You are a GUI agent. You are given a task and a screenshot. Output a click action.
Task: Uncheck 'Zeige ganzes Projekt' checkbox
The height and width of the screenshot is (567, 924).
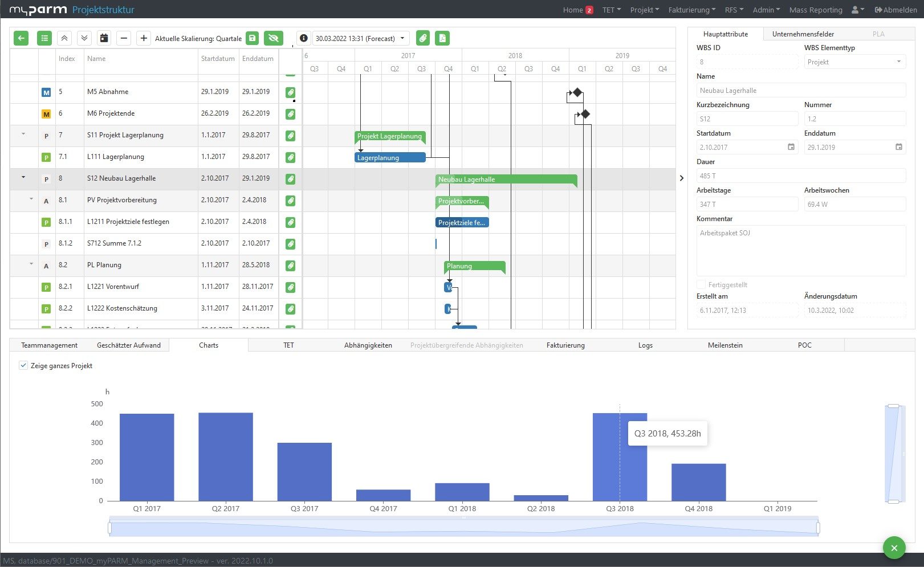point(23,366)
